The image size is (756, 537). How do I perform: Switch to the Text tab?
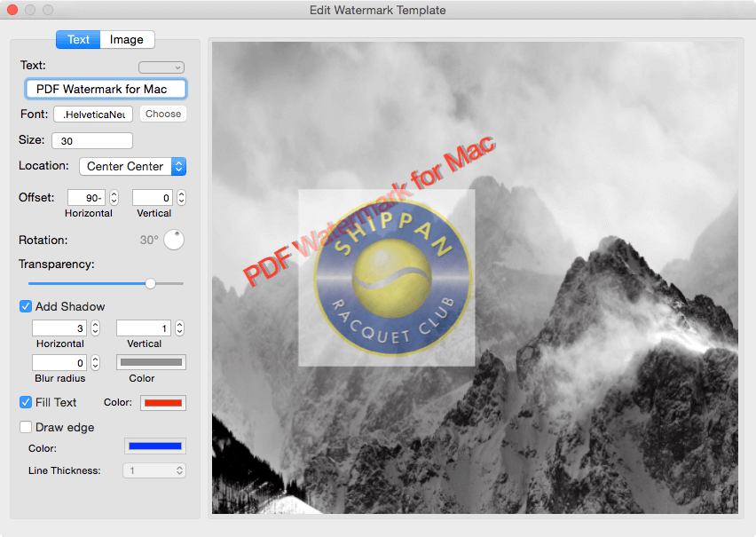[x=78, y=40]
